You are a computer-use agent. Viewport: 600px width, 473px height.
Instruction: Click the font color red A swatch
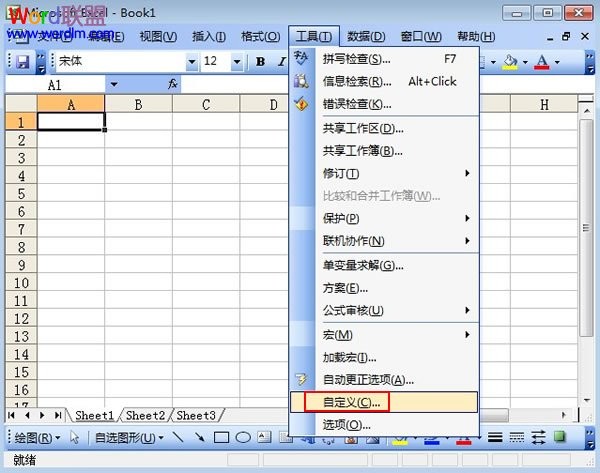tap(541, 62)
